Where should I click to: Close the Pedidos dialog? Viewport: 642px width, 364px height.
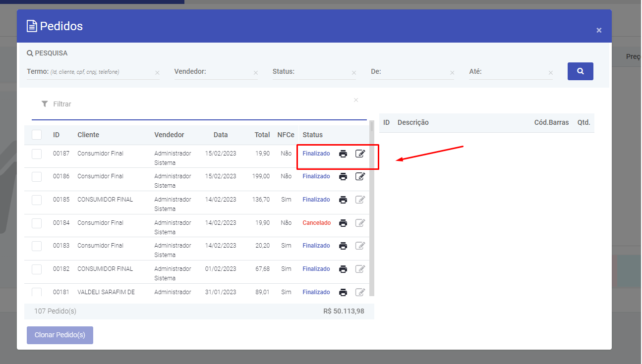(x=599, y=30)
